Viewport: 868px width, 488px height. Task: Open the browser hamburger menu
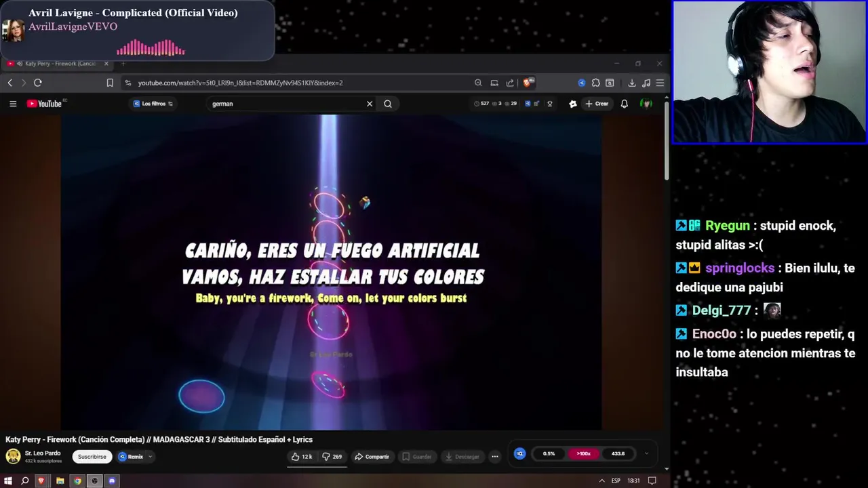[660, 83]
